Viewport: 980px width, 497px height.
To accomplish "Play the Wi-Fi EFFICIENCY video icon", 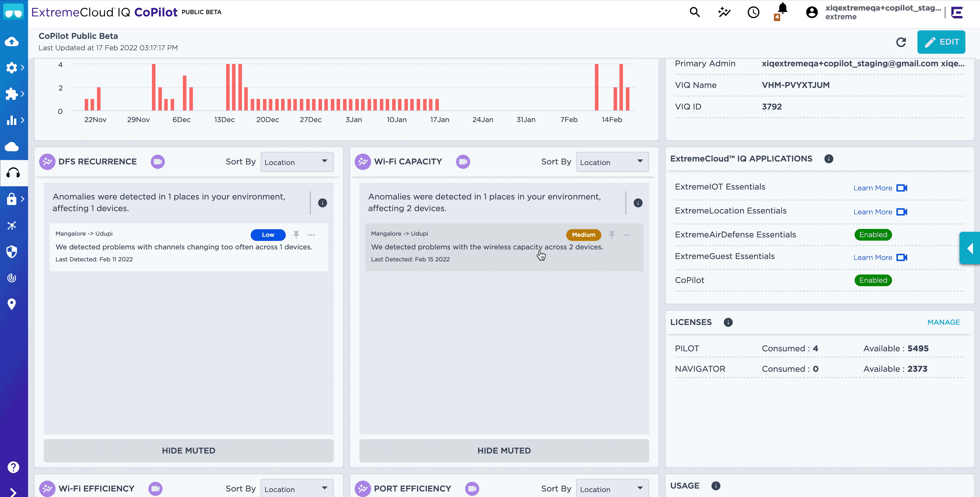I will [155, 489].
